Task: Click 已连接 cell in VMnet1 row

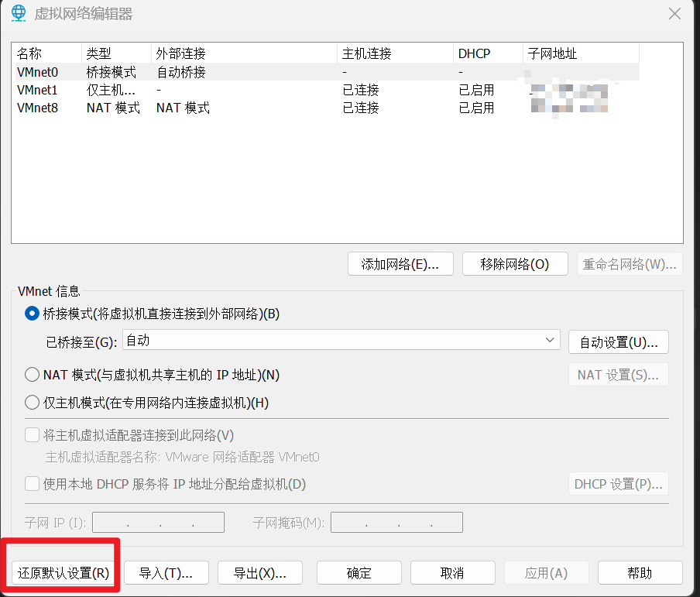Action: pos(361,90)
